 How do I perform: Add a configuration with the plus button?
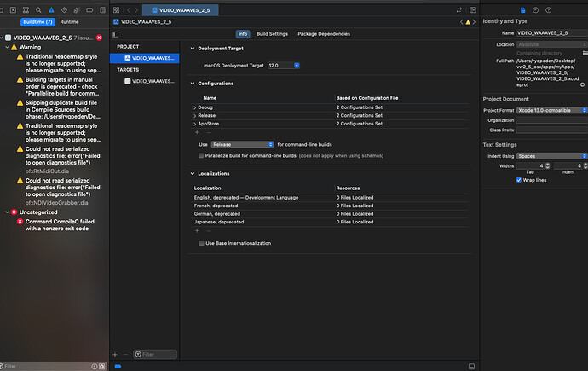coord(197,132)
